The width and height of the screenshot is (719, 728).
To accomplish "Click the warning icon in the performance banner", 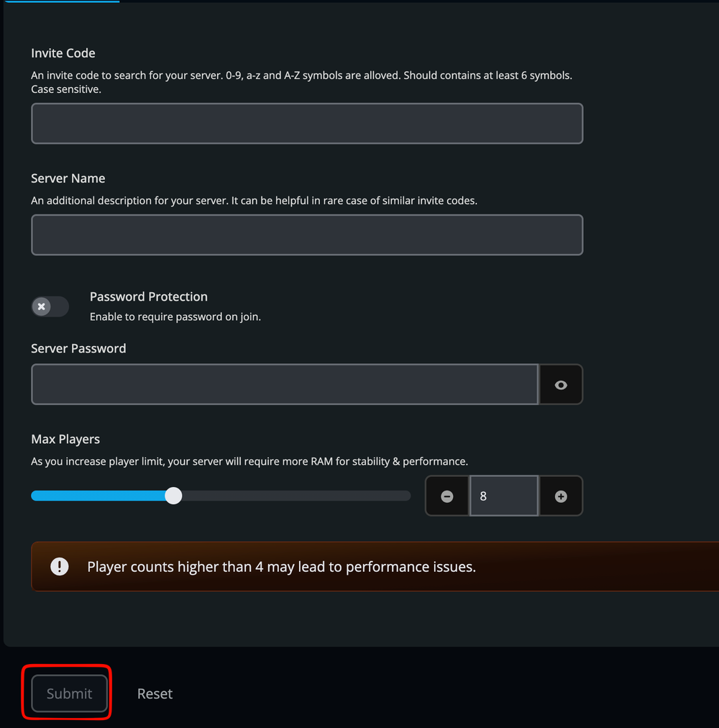I will (x=59, y=566).
